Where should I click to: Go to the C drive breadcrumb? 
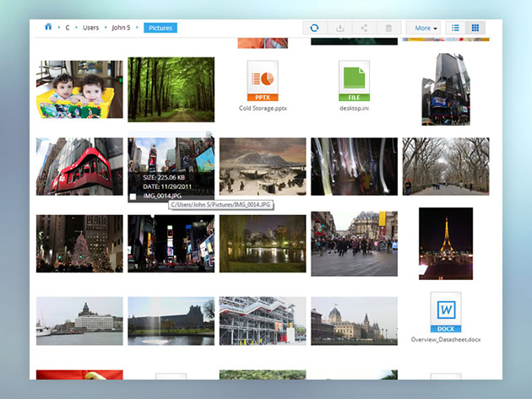coord(68,28)
